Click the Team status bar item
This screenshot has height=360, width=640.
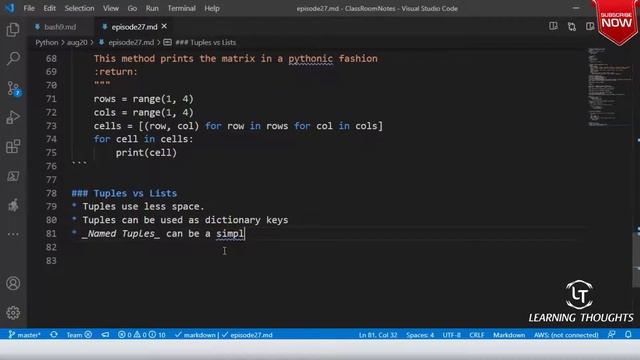pyautogui.click(x=79, y=335)
